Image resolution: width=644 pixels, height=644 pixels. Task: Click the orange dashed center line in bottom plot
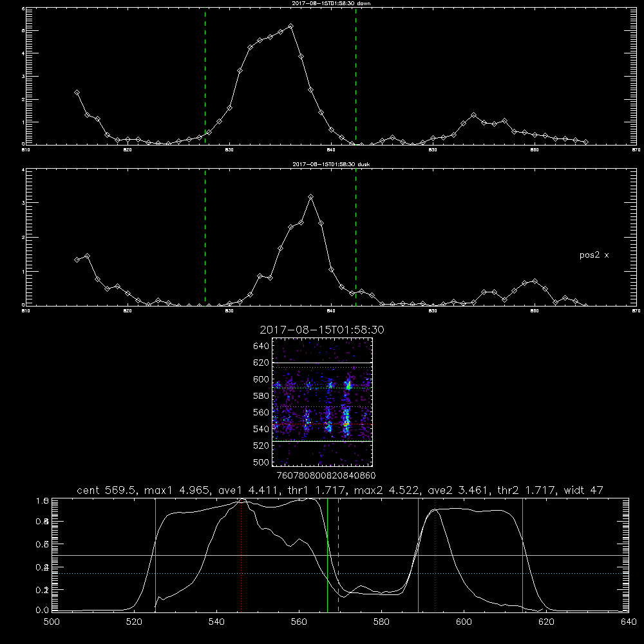click(x=339, y=555)
